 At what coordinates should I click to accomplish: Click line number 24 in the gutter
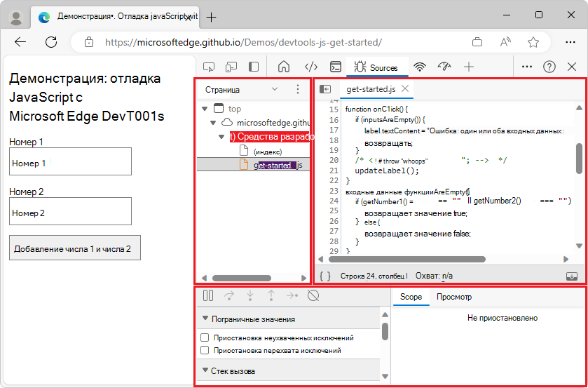(334, 201)
